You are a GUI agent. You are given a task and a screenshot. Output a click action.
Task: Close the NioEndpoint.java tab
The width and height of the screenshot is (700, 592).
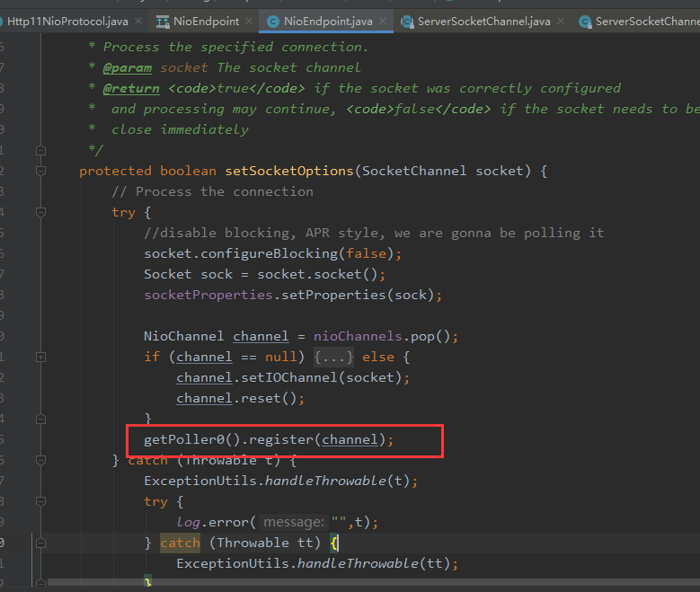(x=383, y=21)
